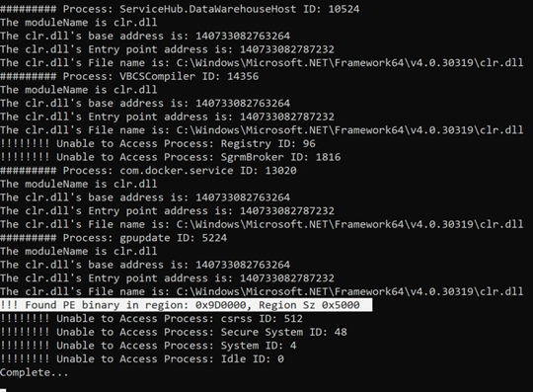Image resolution: width=533 pixels, height=392 pixels.
Task: Click the blinking cursor below Complete
Action: click(3, 390)
